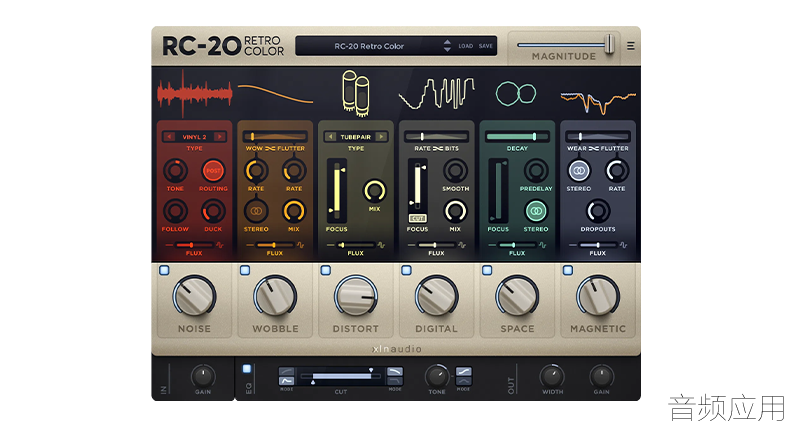
Task: Click the output GAIN knob
Action: 601,376
